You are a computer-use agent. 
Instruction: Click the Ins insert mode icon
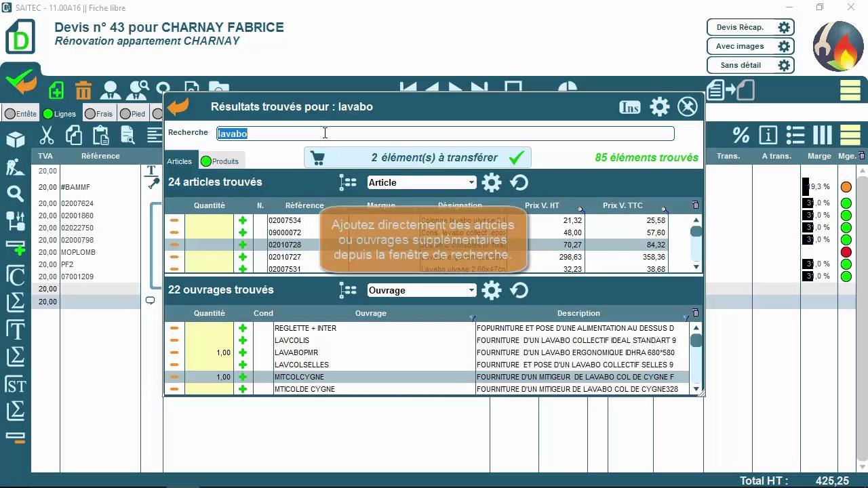tap(630, 107)
